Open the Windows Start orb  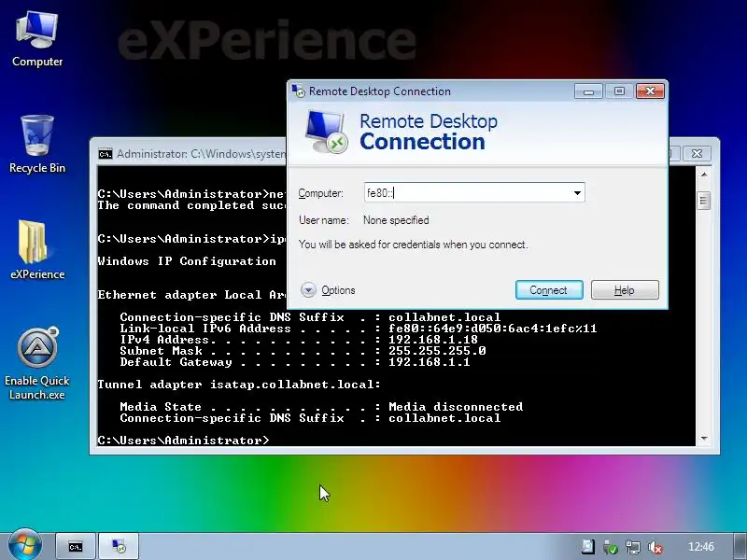(x=24, y=545)
